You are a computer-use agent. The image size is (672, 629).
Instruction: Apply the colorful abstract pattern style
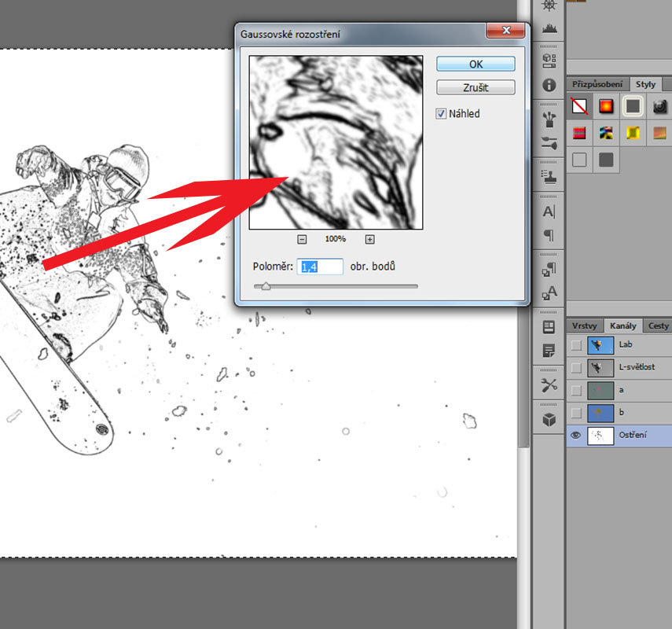606,133
